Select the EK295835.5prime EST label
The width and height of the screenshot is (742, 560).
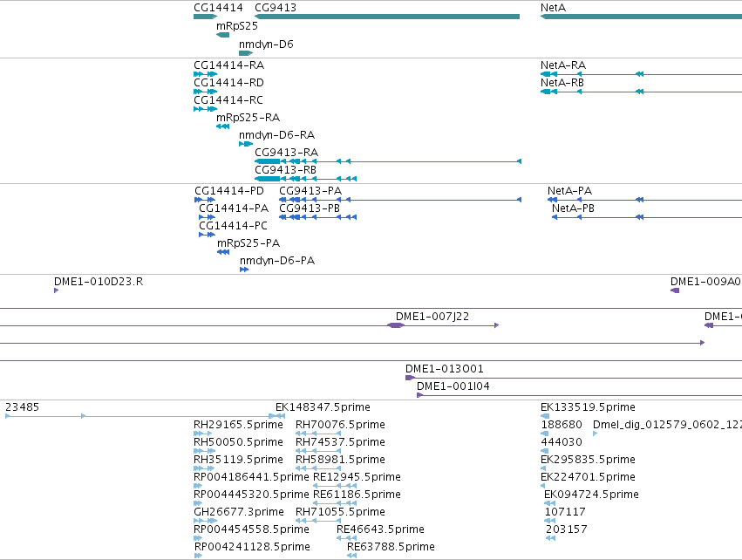point(589,460)
